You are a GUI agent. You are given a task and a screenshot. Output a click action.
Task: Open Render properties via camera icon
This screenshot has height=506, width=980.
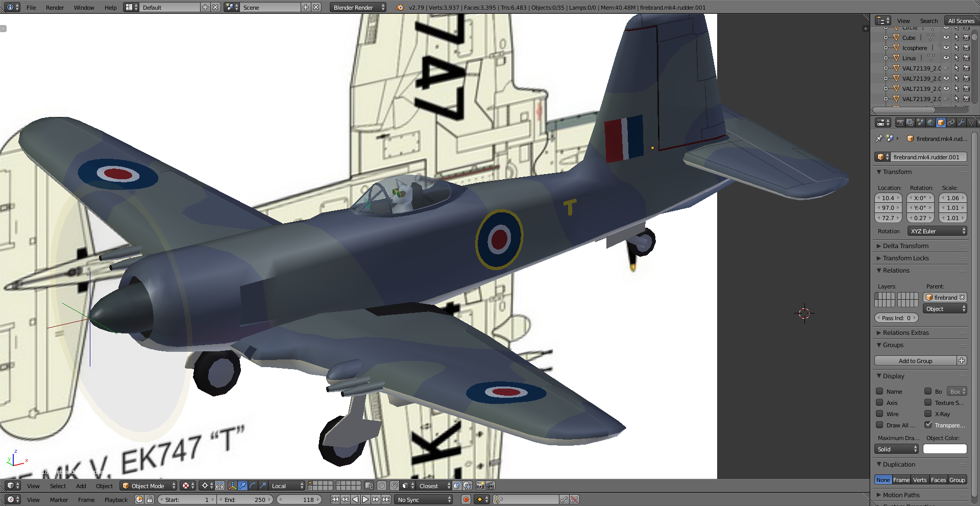point(900,123)
